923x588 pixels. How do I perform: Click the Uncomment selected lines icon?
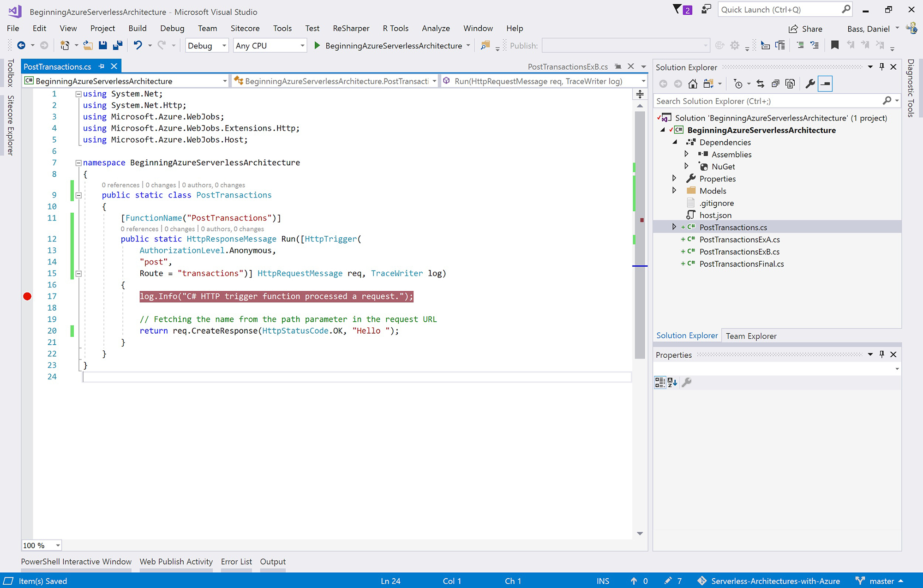[x=815, y=45]
